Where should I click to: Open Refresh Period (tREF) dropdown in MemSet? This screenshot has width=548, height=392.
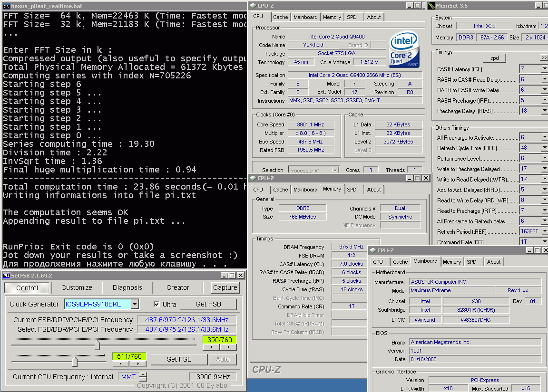[x=545, y=231]
